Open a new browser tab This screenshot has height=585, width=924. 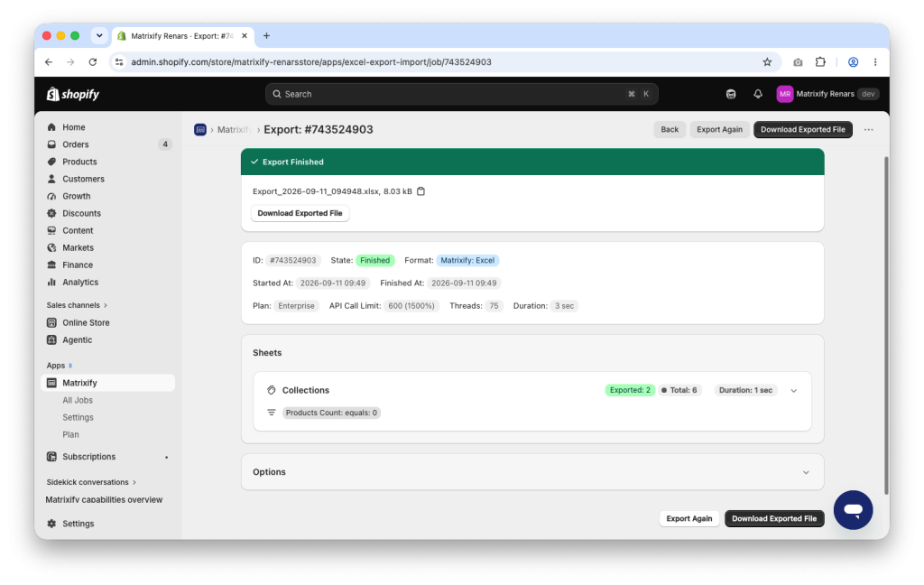(x=266, y=36)
